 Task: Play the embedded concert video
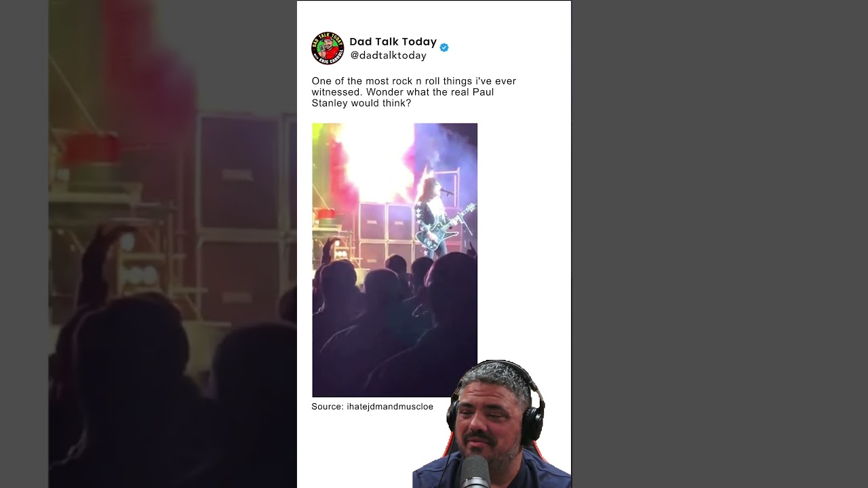tap(395, 260)
